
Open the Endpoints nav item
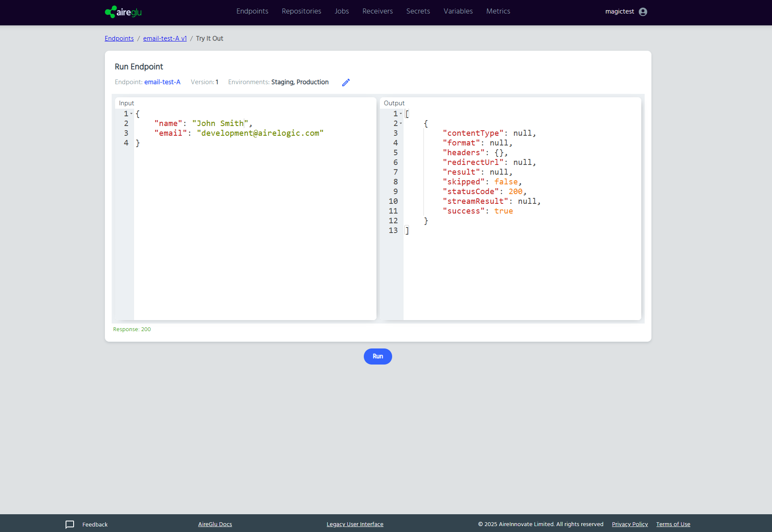point(252,11)
